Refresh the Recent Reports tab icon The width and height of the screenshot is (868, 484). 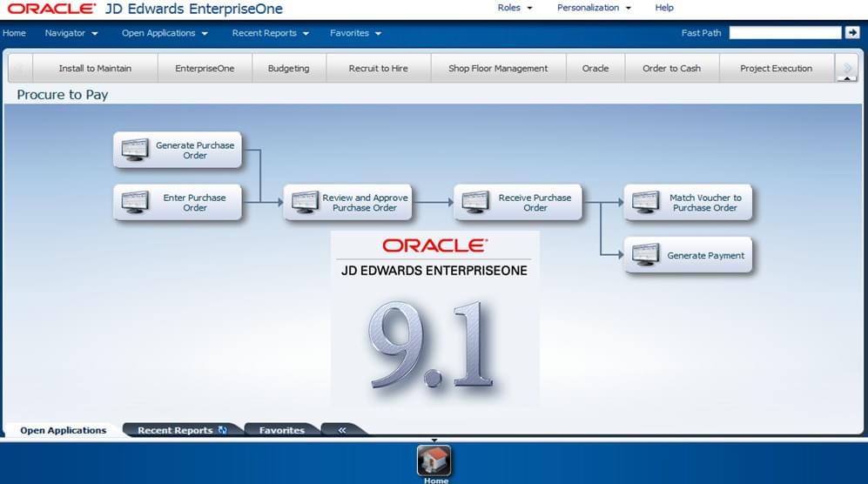click(x=223, y=430)
